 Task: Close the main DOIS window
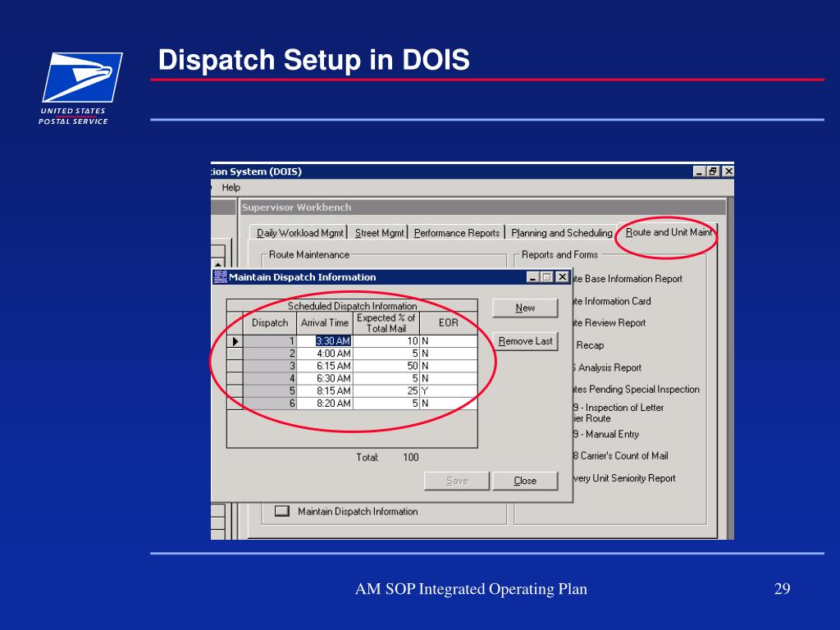pyautogui.click(x=728, y=171)
